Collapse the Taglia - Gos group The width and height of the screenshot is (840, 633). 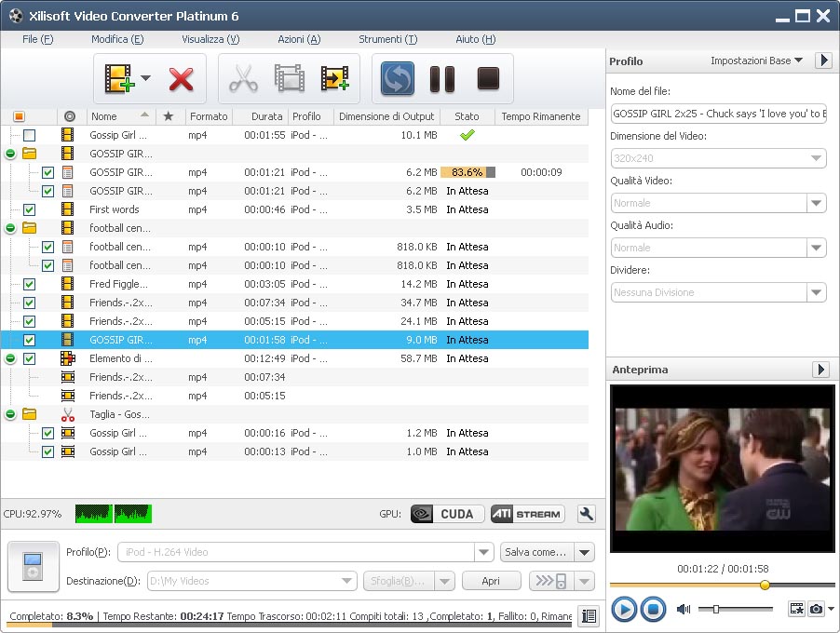coord(10,414)
